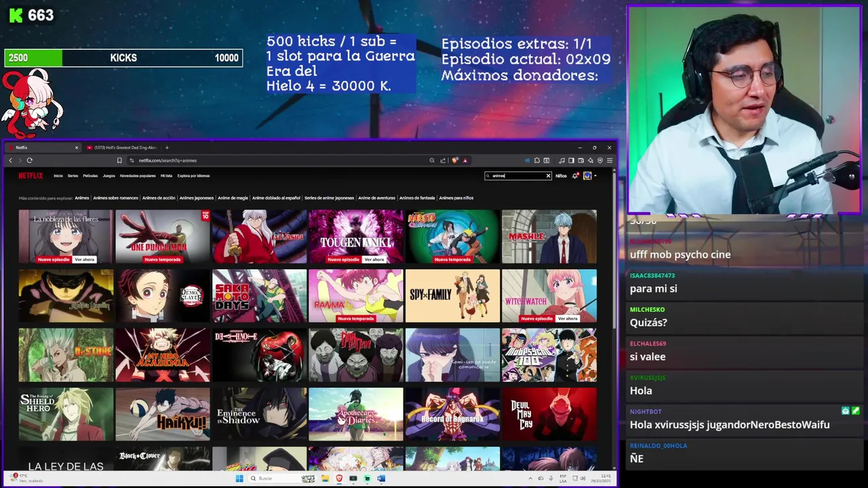Open Juegos in Netflix navigation
868x488 pixels.
pos(108,176)
